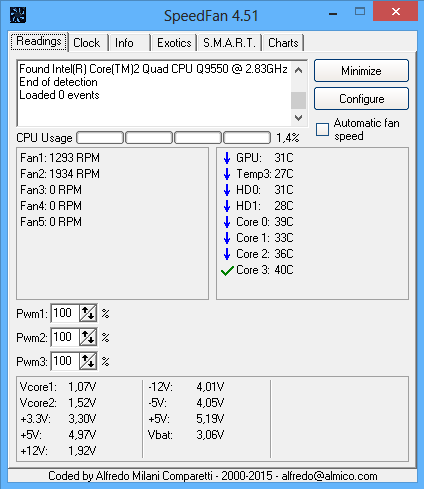Viewport: 424px width, 489px height.
Task: Click the down arrow icon next to HD0
Action: click(x=227, y=190)
